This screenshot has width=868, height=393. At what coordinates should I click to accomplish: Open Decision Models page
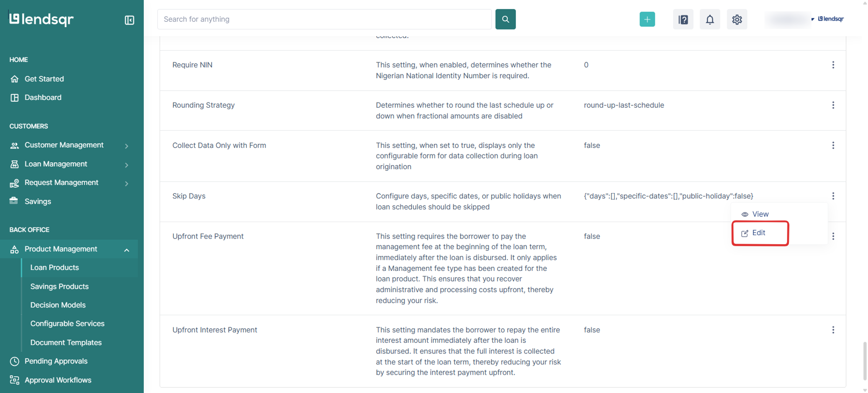(58, 305)
